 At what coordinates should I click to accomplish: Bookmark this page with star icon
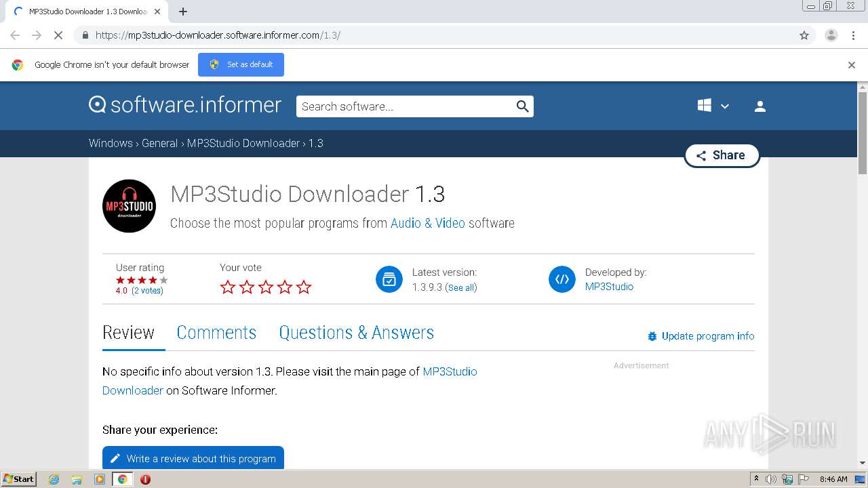[x=804, y=35]
